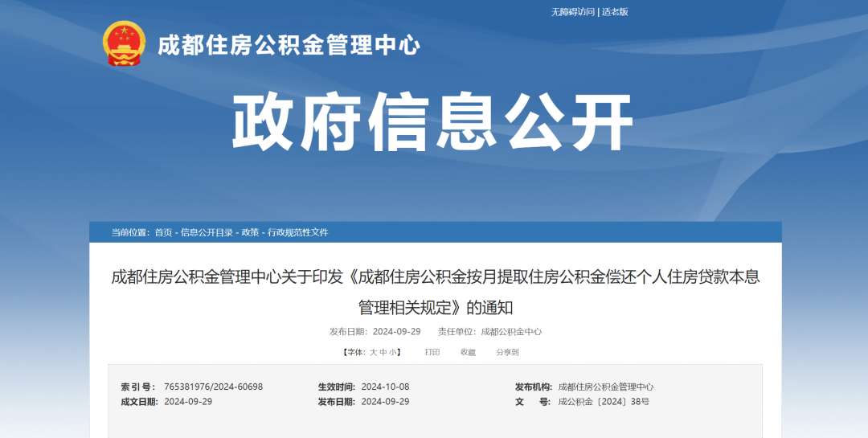This screenshot has width=868, height=438.
Task: Click the 成都住房公积金管理中心 site title
Action: [x=289, y=45]
